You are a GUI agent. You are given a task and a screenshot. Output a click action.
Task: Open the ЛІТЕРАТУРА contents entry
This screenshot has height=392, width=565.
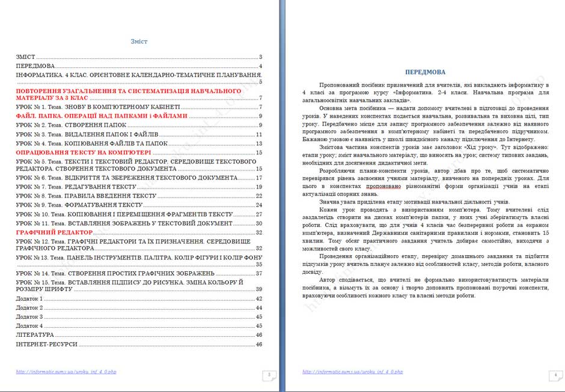coord(35,334)
